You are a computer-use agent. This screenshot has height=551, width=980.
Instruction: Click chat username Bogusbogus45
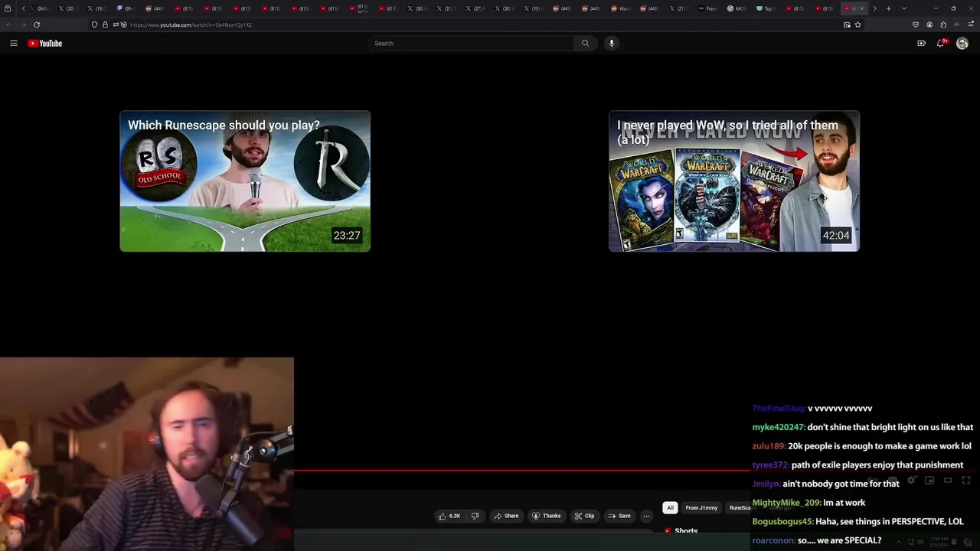[x=782, y=521]
